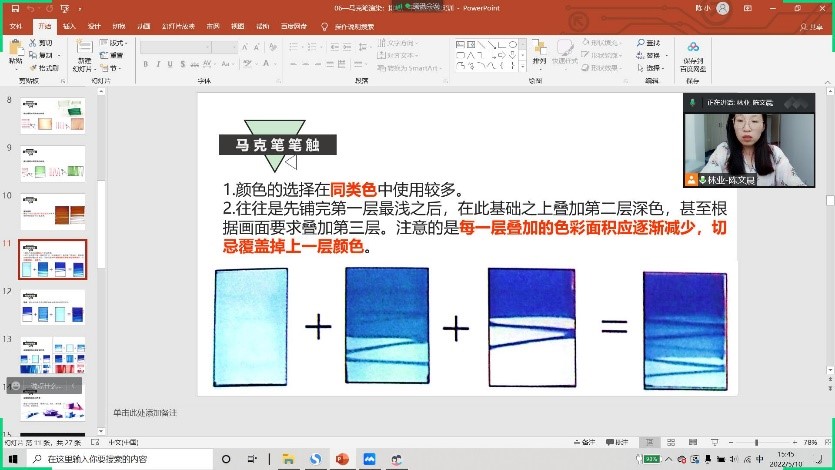The image size is (835, 470).
Task: Click the 'Click to add notes' area
Action: (145, 412)
